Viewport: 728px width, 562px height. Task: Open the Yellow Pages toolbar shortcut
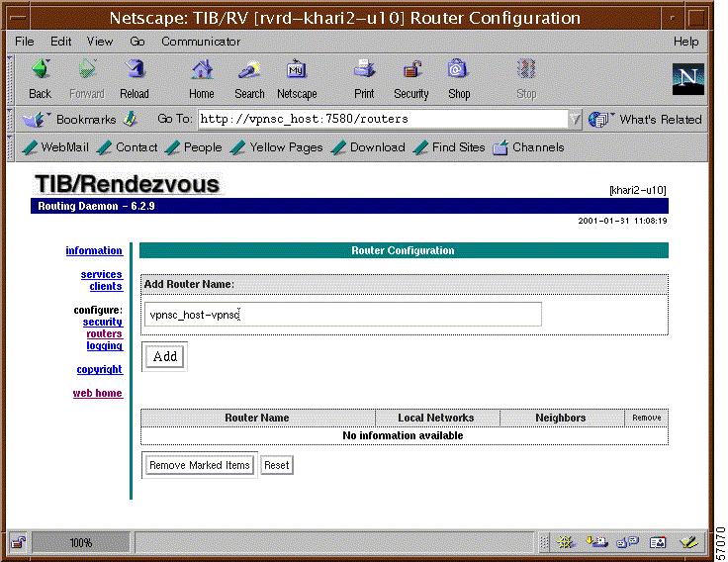pyautogui.click(x=276, y=147)
